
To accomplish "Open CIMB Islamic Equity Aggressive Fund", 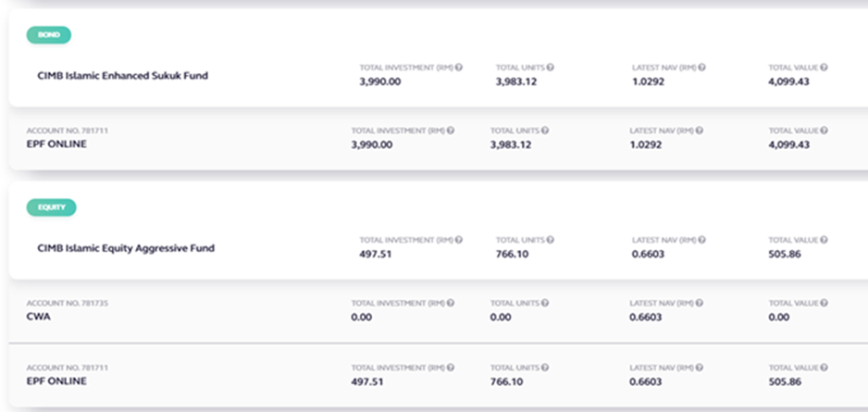I will (126, 249).
